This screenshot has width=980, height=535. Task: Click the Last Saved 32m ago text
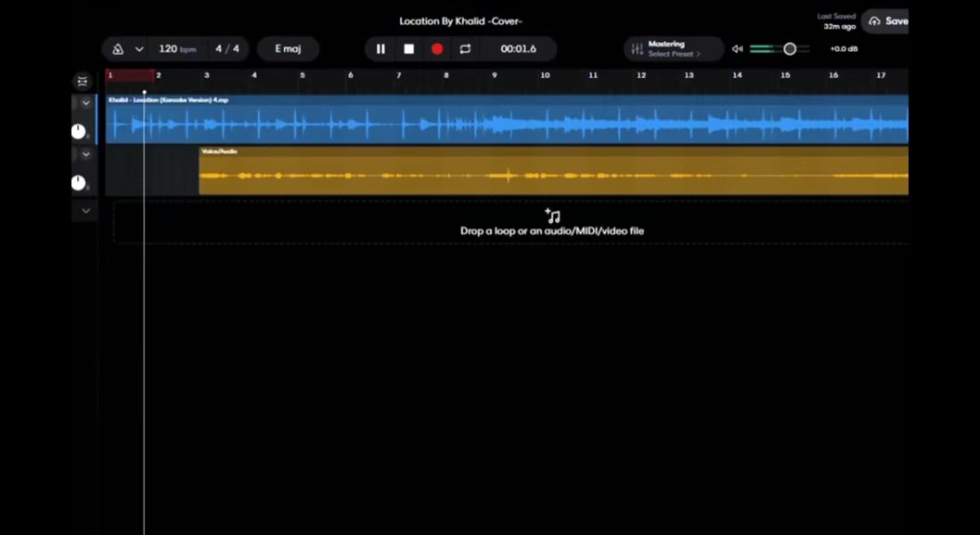[x=837, y=21]
